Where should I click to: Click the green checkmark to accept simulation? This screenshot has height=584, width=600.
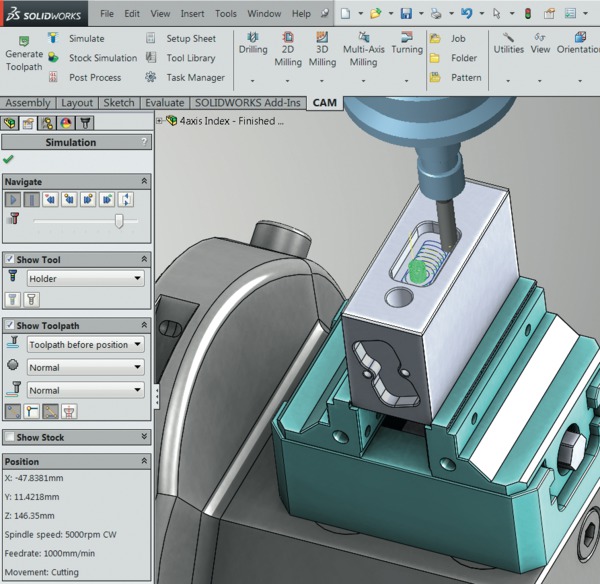coord(9,159)
